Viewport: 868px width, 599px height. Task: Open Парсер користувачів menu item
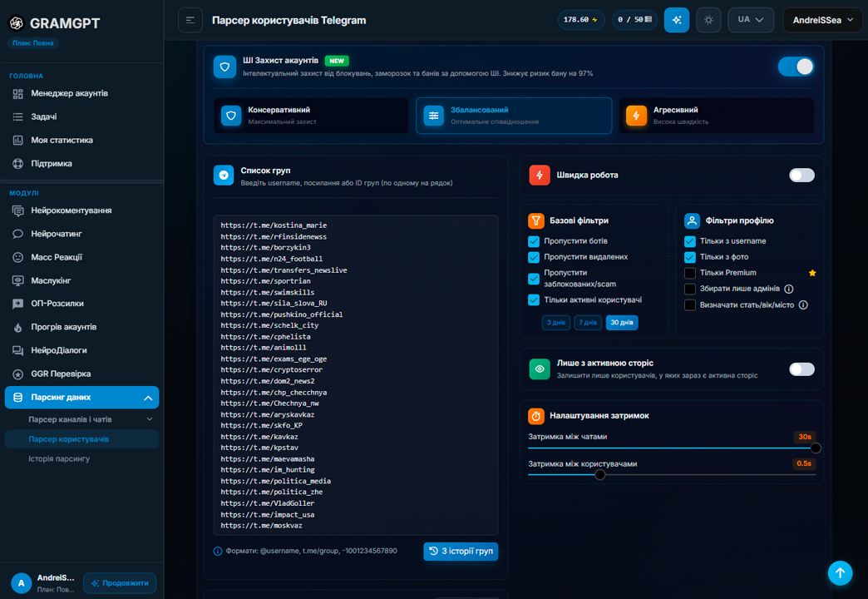[82, 439]
